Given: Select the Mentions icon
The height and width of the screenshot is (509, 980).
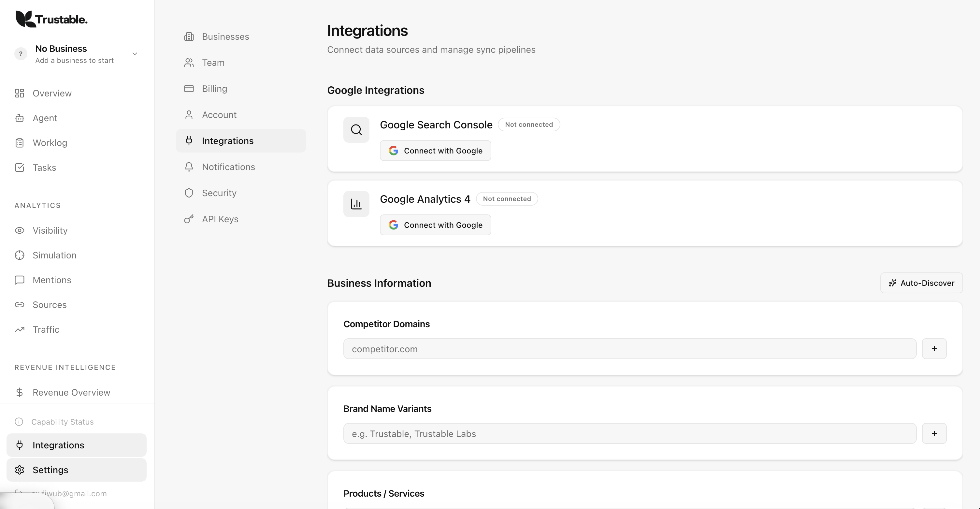Looking at the screenshot, I should click(x=20, y=280).
